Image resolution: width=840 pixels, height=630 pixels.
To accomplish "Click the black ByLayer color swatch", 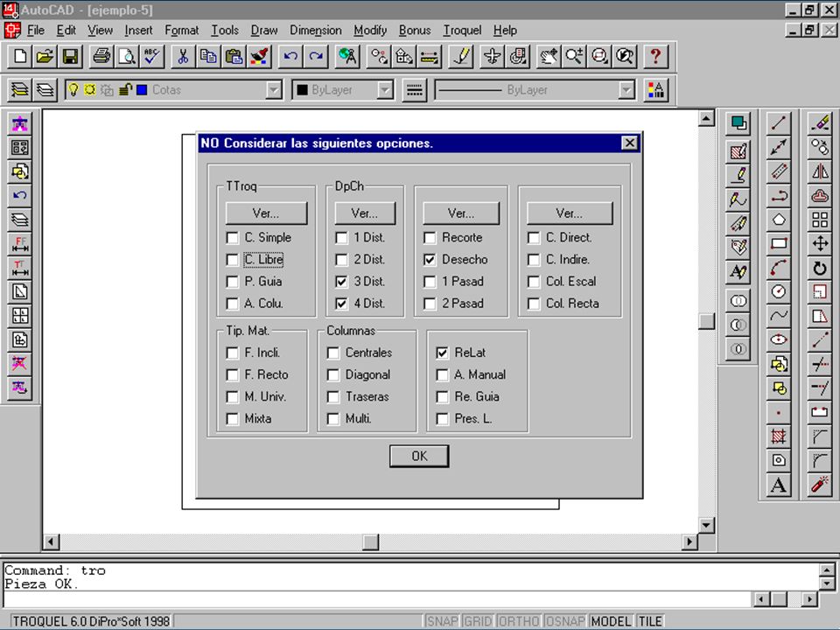I will pos(302,90).
